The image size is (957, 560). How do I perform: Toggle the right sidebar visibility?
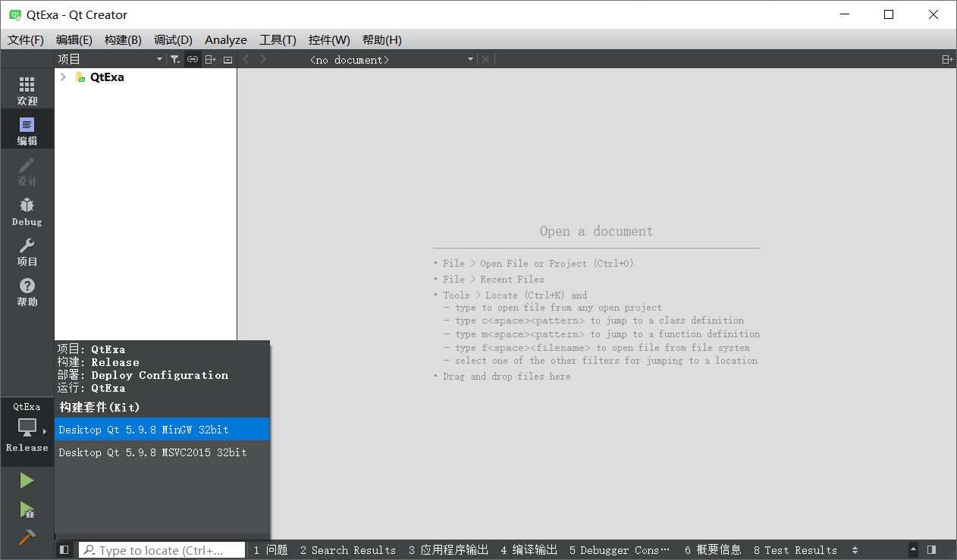932,550
